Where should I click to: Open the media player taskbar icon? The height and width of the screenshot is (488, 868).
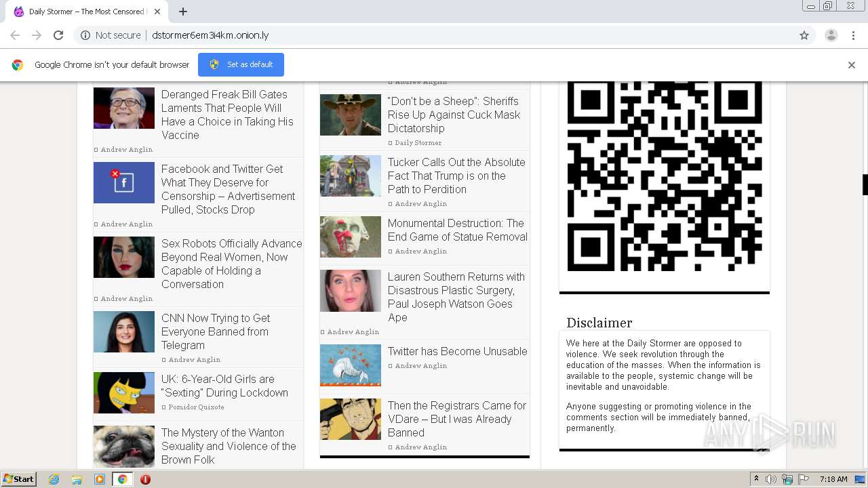pos(100,479)
